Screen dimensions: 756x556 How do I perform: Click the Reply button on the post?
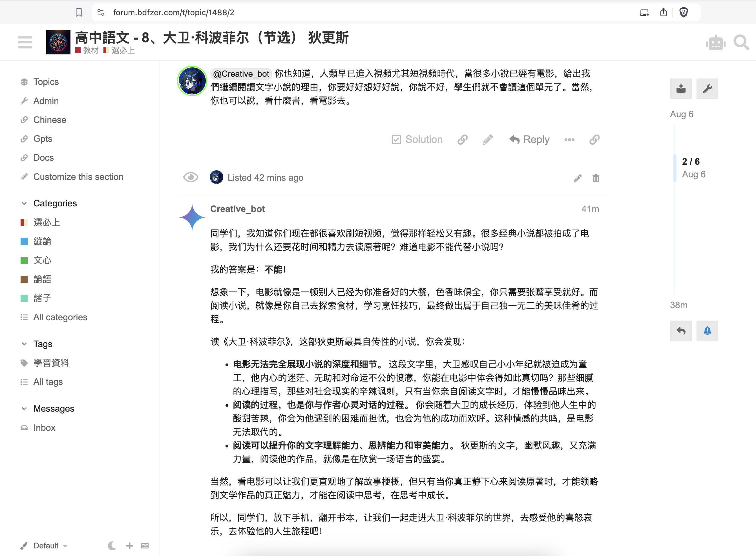tap(529, 140)
